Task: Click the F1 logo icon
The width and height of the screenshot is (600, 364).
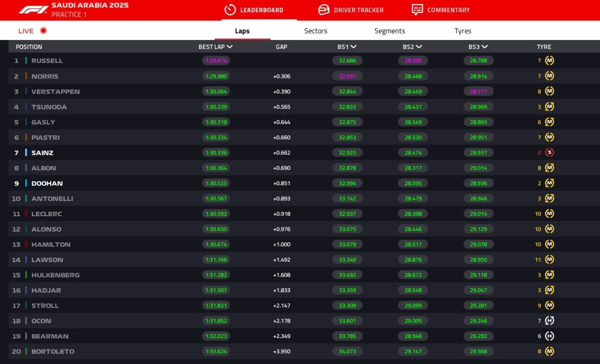Action: click(33, 9)
